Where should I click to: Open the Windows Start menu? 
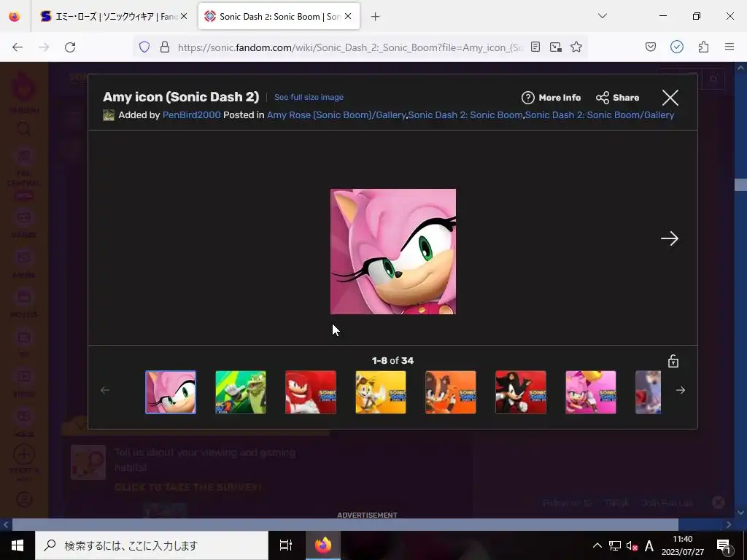pos(18,545)
